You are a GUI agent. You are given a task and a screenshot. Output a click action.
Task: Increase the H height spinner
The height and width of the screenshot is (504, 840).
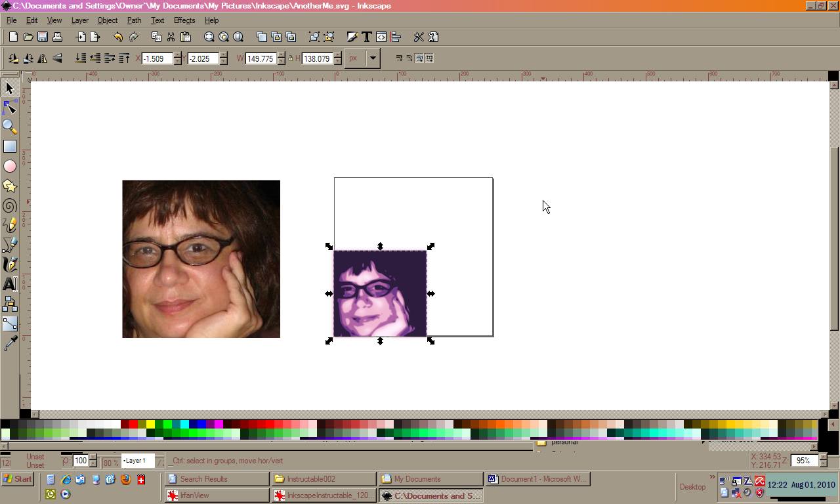click(x=338, y=55)
